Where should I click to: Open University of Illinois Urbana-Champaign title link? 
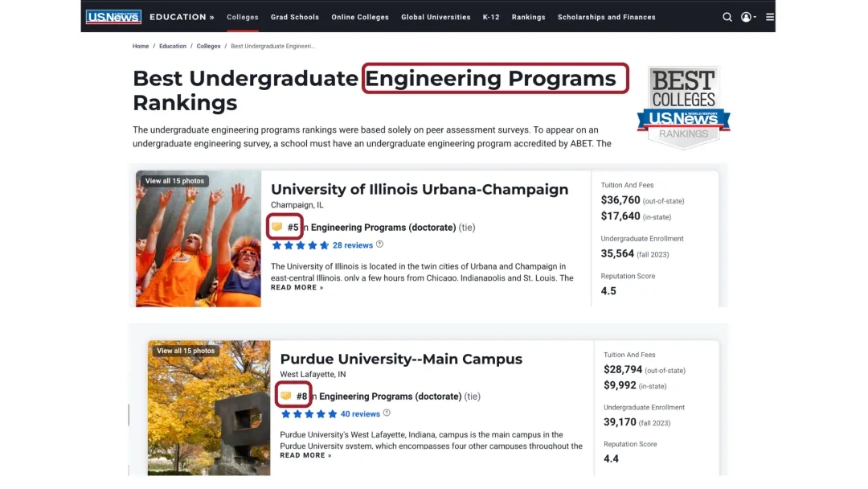click(x=419, y=189)
